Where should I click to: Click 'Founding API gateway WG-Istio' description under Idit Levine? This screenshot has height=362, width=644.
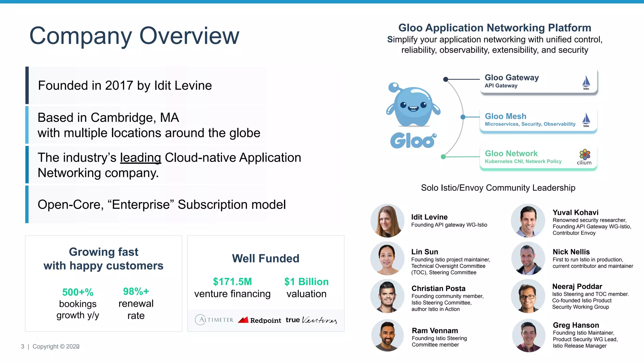(449, 225)
